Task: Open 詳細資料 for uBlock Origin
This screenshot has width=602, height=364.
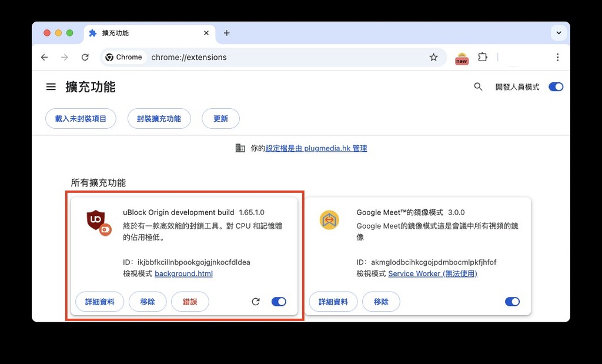Action: click(x=100, y=302)
